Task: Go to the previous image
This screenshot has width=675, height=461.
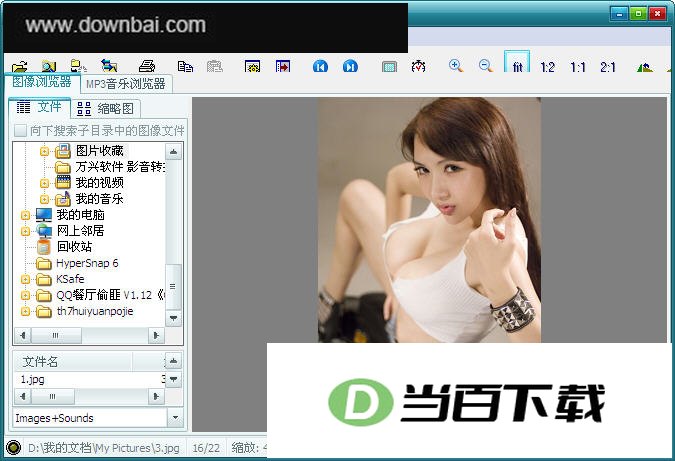Action: click(320, 66)
